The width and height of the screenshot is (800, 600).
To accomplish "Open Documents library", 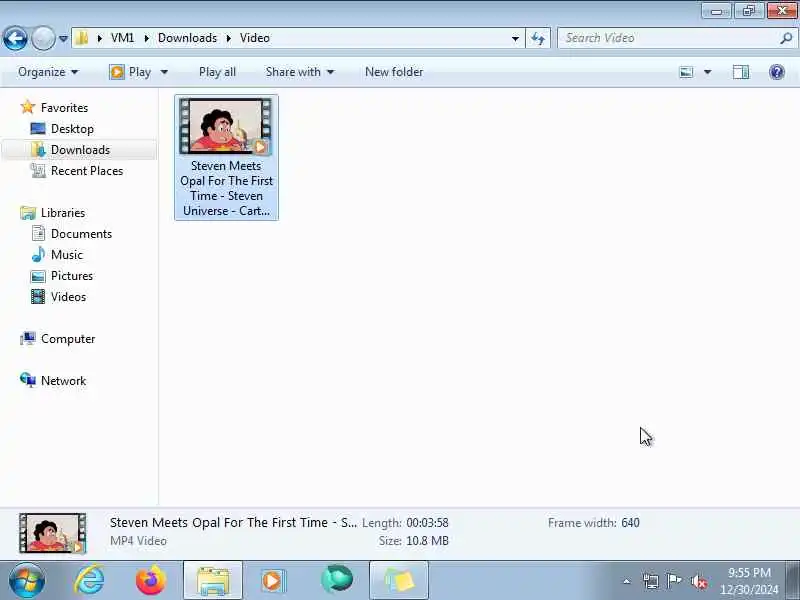I will 81,234.
